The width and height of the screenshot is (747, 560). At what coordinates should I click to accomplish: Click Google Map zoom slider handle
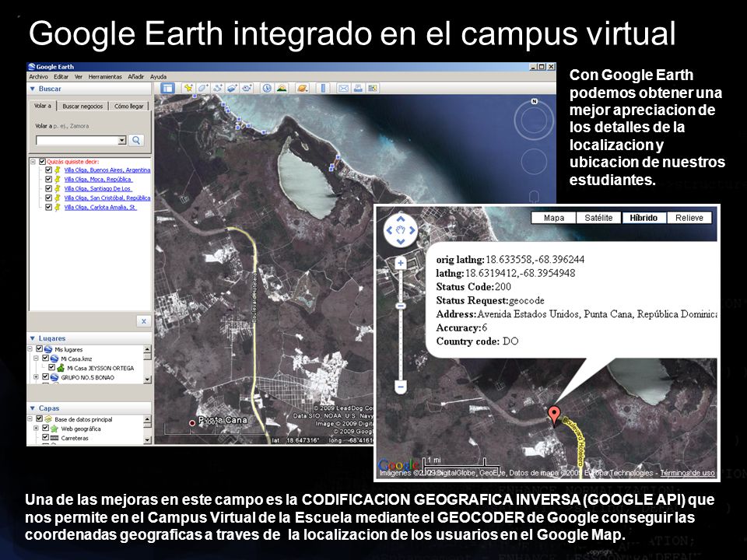click(x=401, y=306)
